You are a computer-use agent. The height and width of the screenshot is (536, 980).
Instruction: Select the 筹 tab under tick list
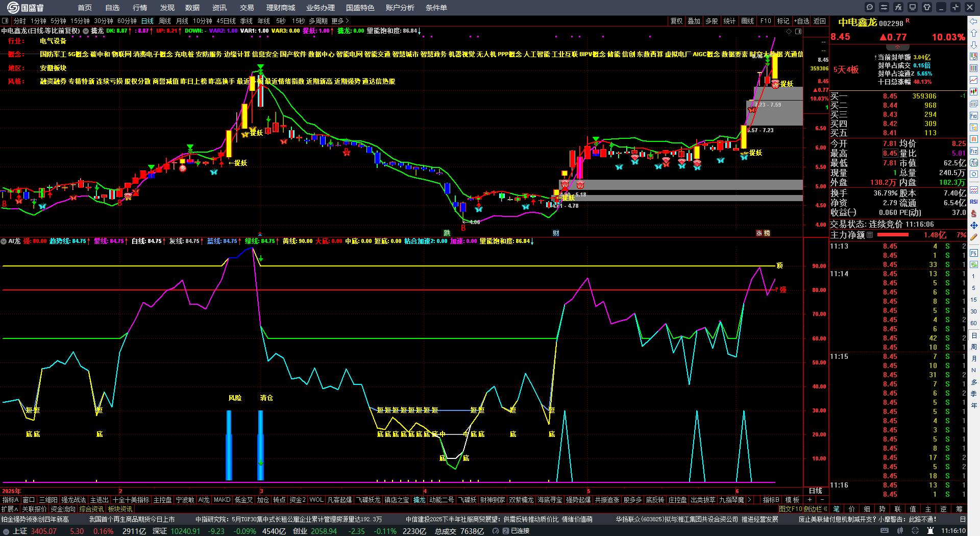pos(959,509)
